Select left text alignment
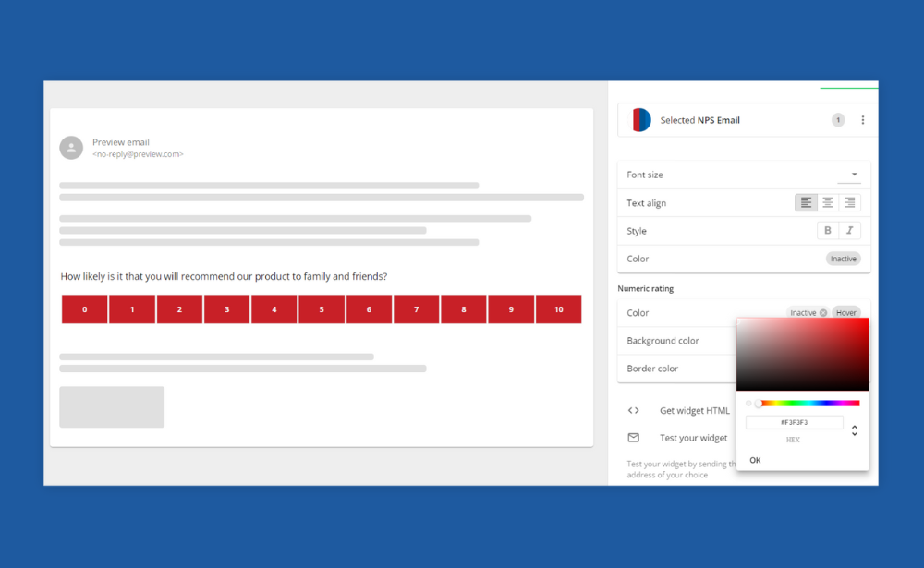The width and height of the screenshot is (924, 568). 806,202
